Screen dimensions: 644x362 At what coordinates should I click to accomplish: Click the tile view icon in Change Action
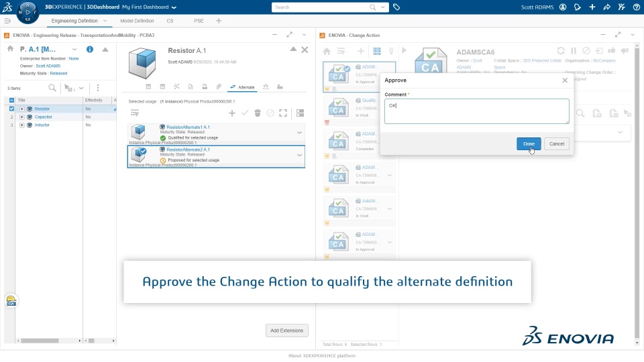(x=376, y=52)
